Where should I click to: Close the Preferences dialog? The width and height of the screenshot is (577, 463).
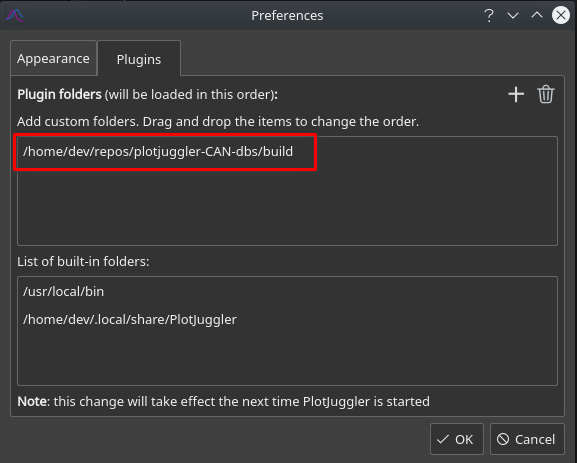(x=561, y=15)
